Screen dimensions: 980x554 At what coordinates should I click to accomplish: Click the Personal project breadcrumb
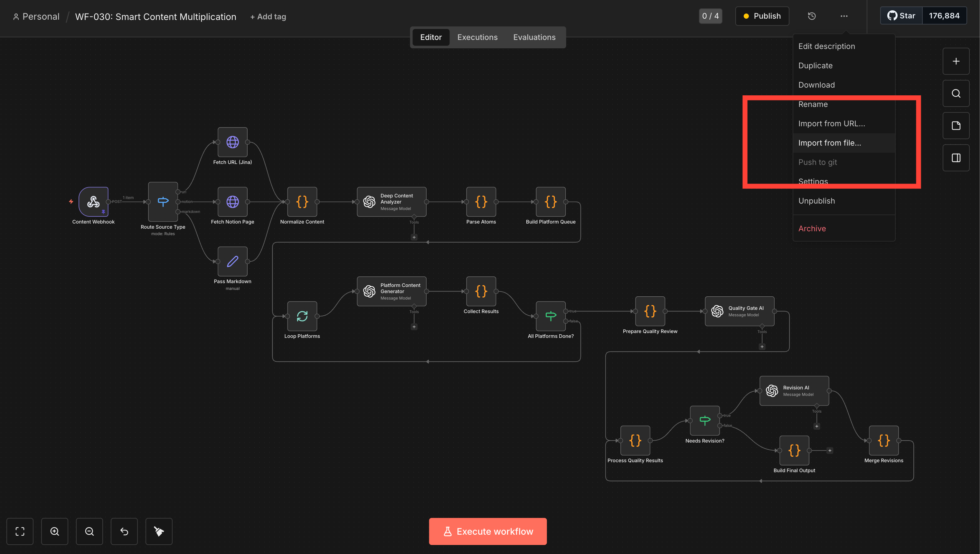pos(36,17)
